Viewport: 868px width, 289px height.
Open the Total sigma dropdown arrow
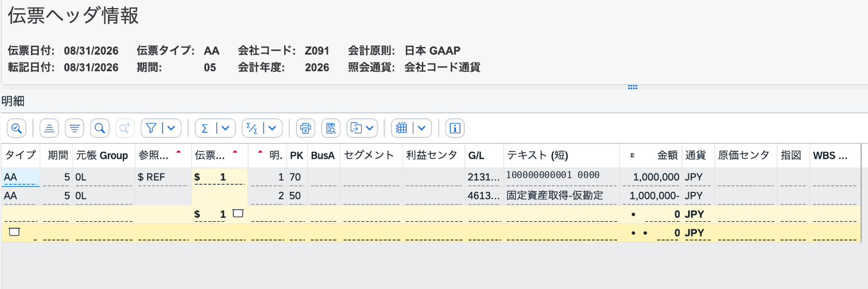click(x=226, y=128)
